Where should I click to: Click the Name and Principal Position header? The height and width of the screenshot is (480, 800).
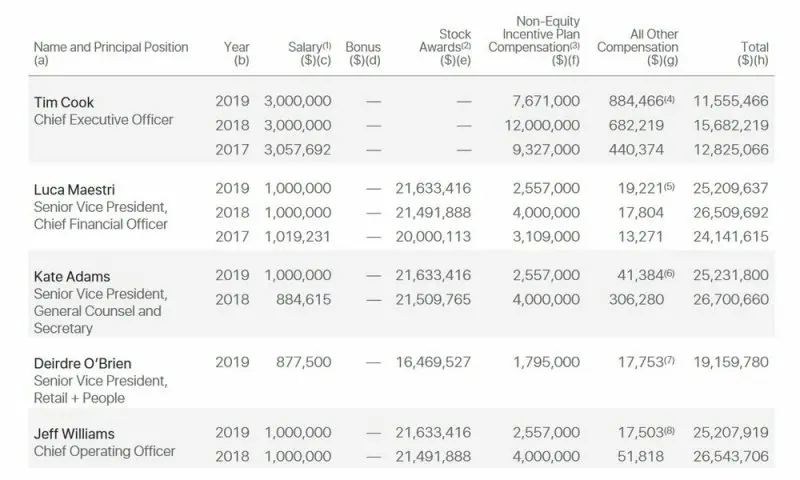coord(111,53)
